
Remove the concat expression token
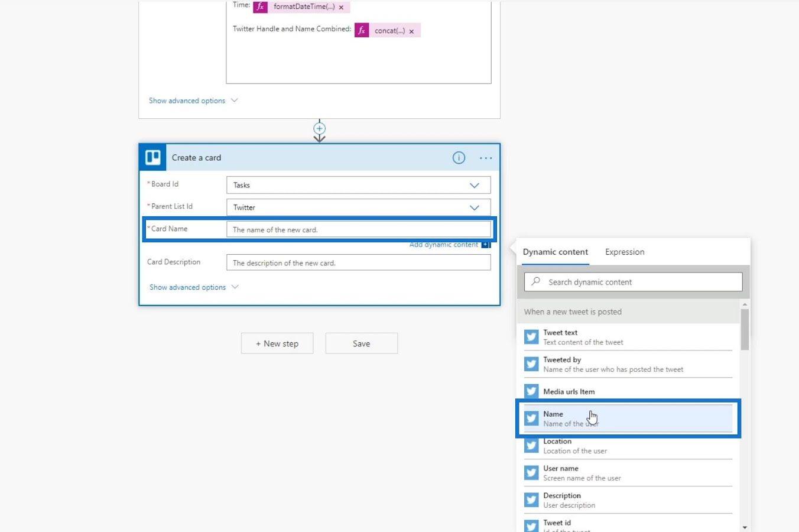click(411, 31)
